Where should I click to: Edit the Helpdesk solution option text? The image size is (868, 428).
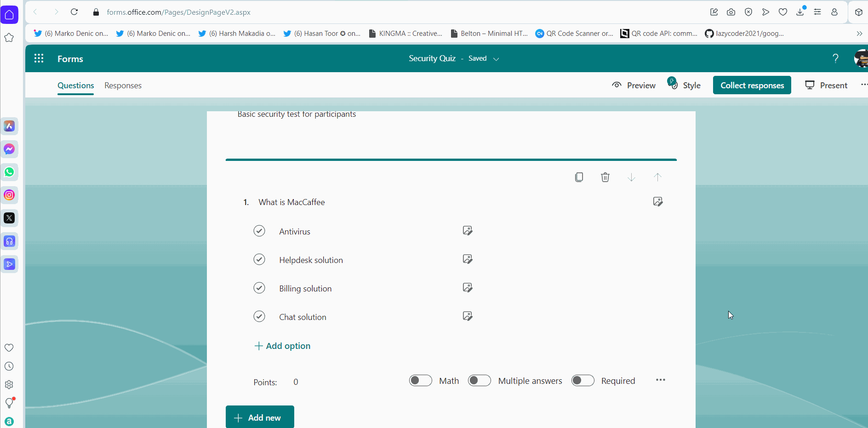pyautogui.click(x=311, y=260)
